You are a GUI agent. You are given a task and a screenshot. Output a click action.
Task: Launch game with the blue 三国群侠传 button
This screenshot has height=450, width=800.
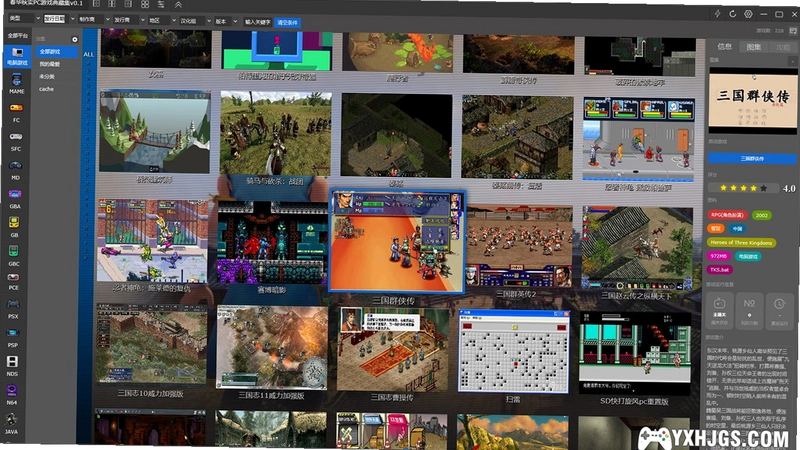[752, 159]
